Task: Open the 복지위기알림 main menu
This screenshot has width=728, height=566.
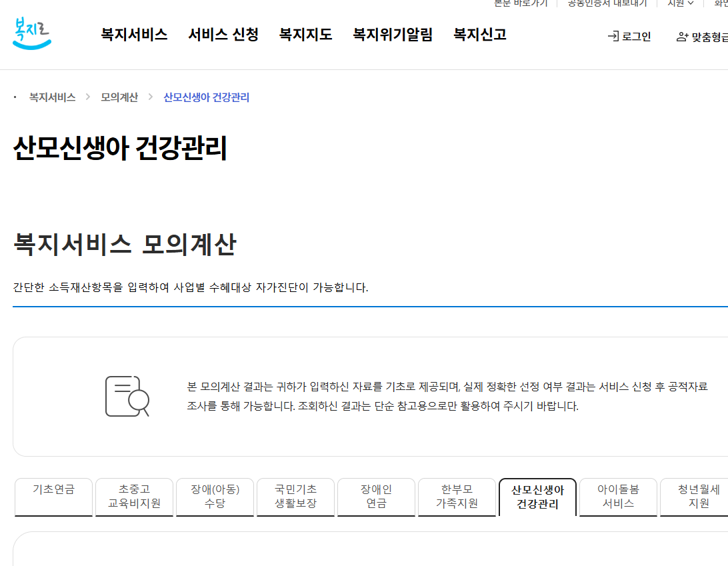Action: coord(392,35)
